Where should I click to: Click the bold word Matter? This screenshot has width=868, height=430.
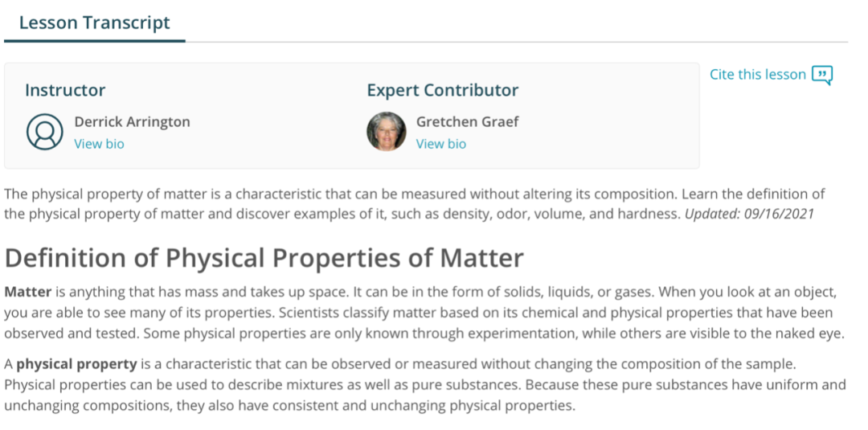tap(27, 291)
